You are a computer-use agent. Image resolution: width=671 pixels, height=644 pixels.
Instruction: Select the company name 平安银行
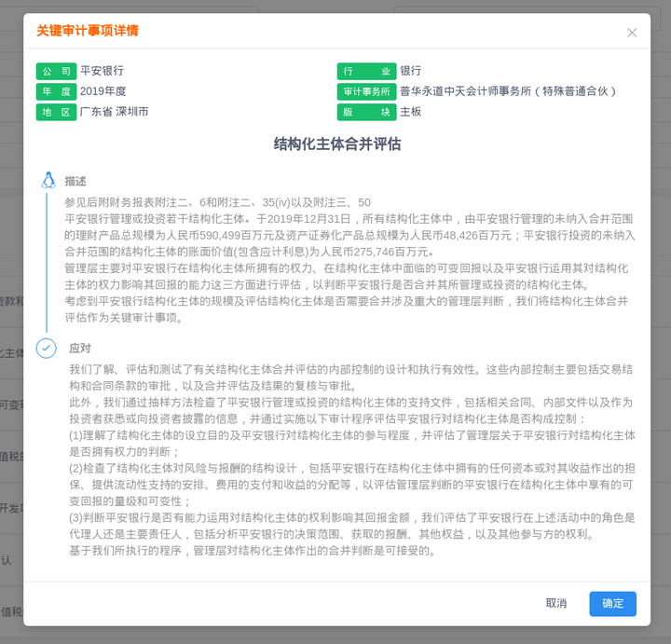point(102,71)
